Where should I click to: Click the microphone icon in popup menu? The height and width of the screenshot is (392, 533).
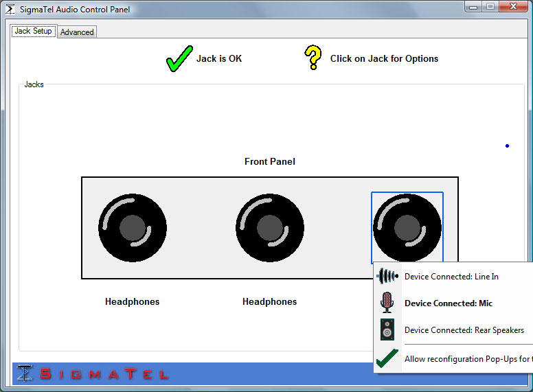[x=387, y=302]
